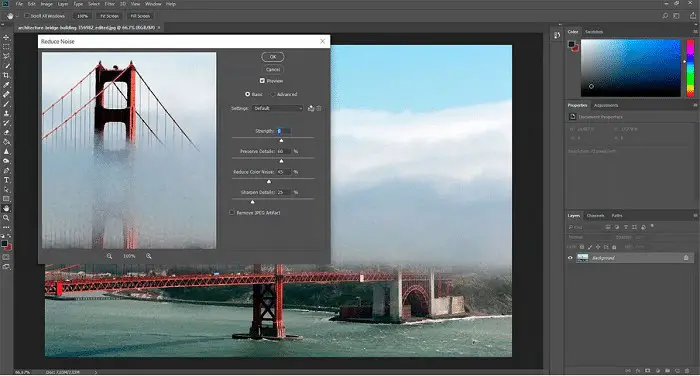
Task: Create a new group folder icon
Action: pos(667,371)
